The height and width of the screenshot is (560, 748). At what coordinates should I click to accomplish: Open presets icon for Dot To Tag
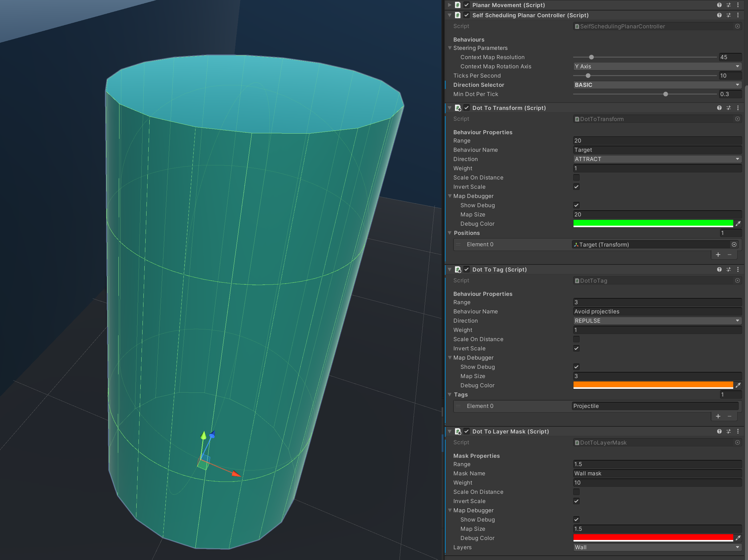coord(728,269)
